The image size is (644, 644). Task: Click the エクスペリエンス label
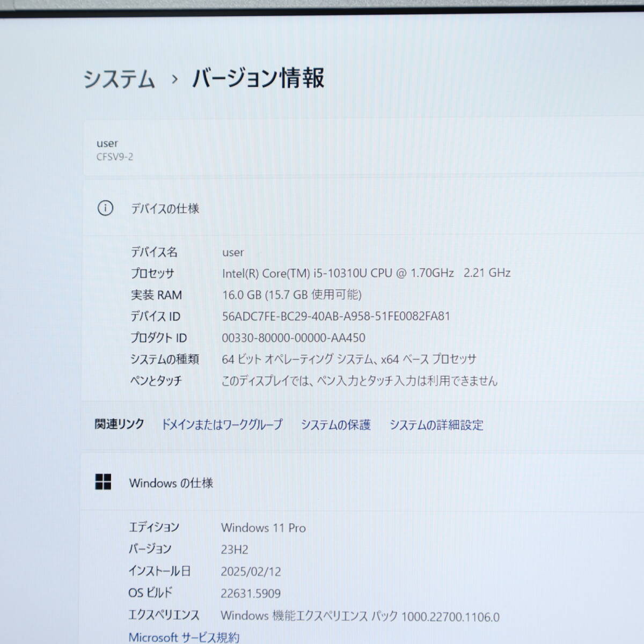point(164,614)
